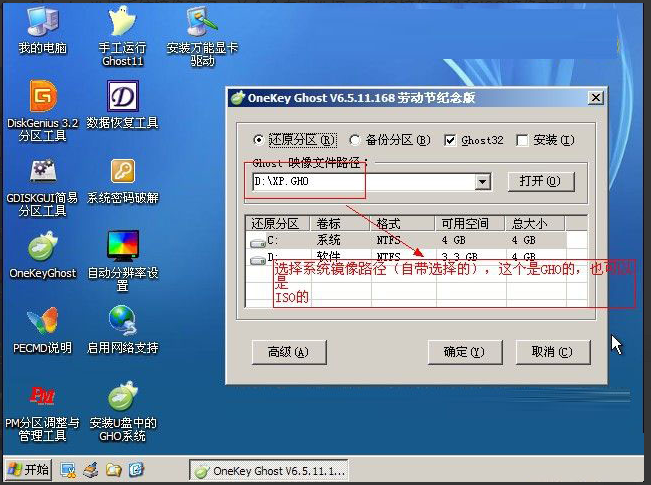Toggle the Ghost32 checkbox
The height and width of the screenshot is (485, 651).
(450, 141)
